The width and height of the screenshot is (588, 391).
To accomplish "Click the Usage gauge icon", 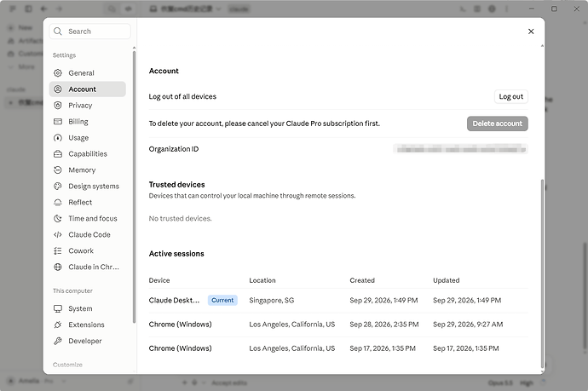I will pyautogui.click(x=58, y=138).
